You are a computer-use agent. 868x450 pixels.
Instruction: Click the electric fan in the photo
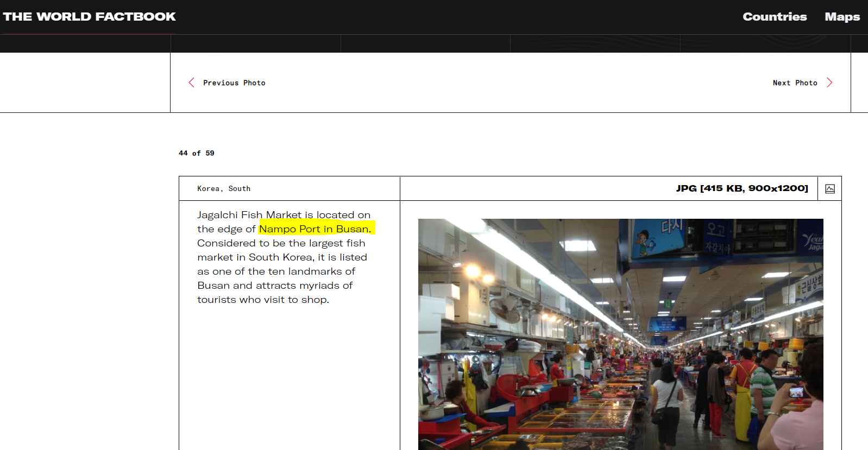[505, 309]
